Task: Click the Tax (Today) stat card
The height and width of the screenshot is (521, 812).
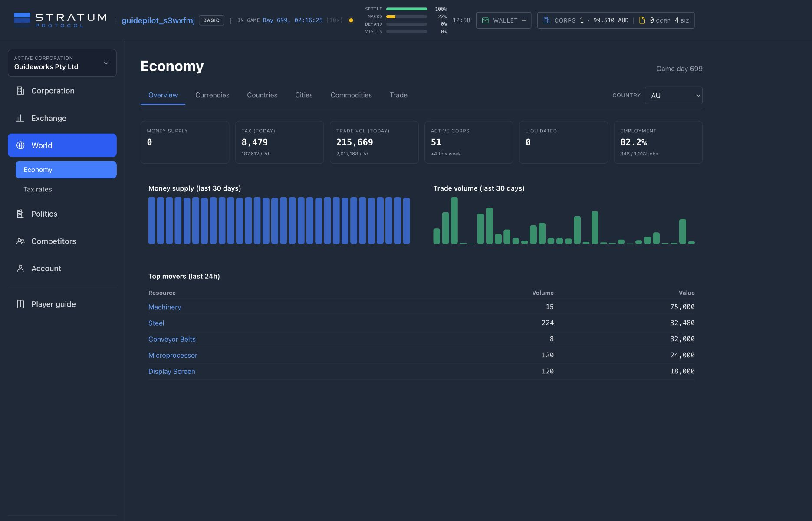Action: click(x=279, y=142)
